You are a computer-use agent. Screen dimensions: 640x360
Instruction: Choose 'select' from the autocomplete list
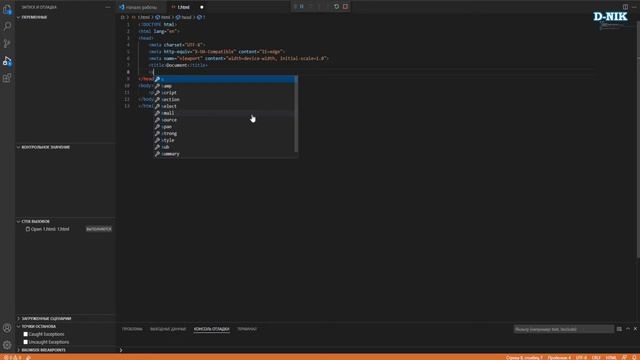pos(225,107)
